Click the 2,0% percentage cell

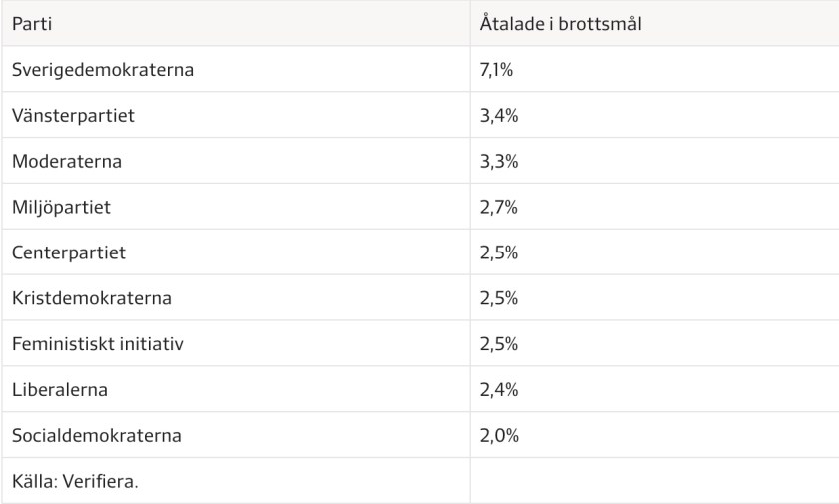[499, 436]
